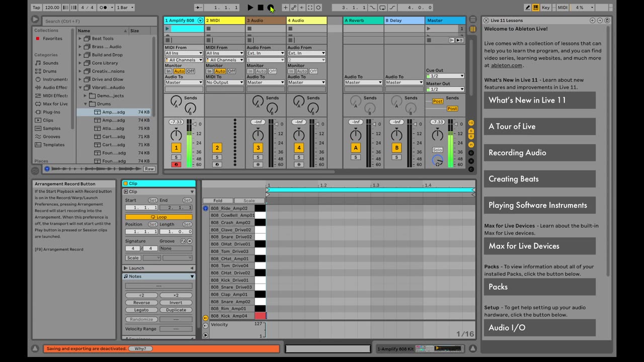Activate headphone preview in the MIDI editor
This screenshot has height=362, width=644.
[205, 208]
